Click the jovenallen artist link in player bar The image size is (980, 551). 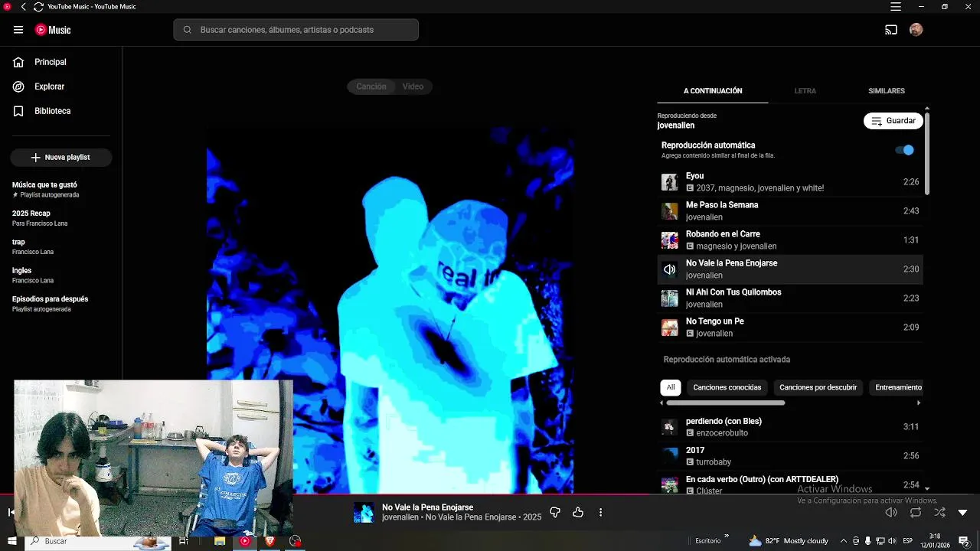(400, 517)
